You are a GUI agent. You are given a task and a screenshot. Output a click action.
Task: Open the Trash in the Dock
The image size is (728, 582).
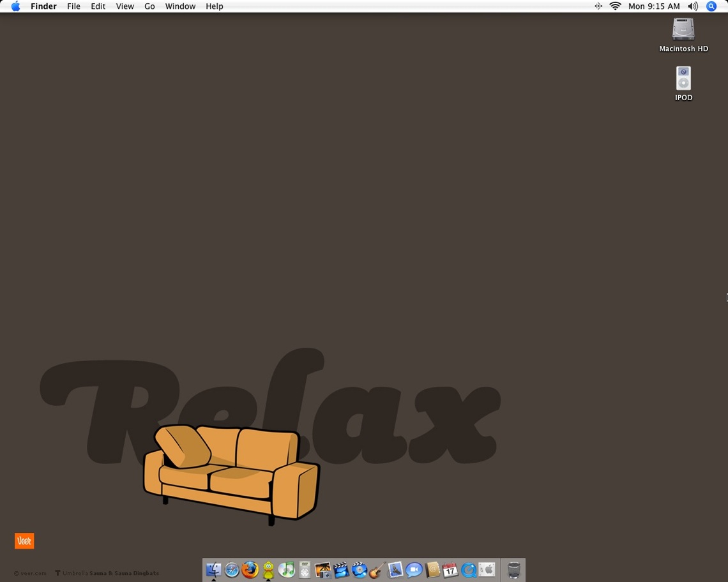pos(513,570)
